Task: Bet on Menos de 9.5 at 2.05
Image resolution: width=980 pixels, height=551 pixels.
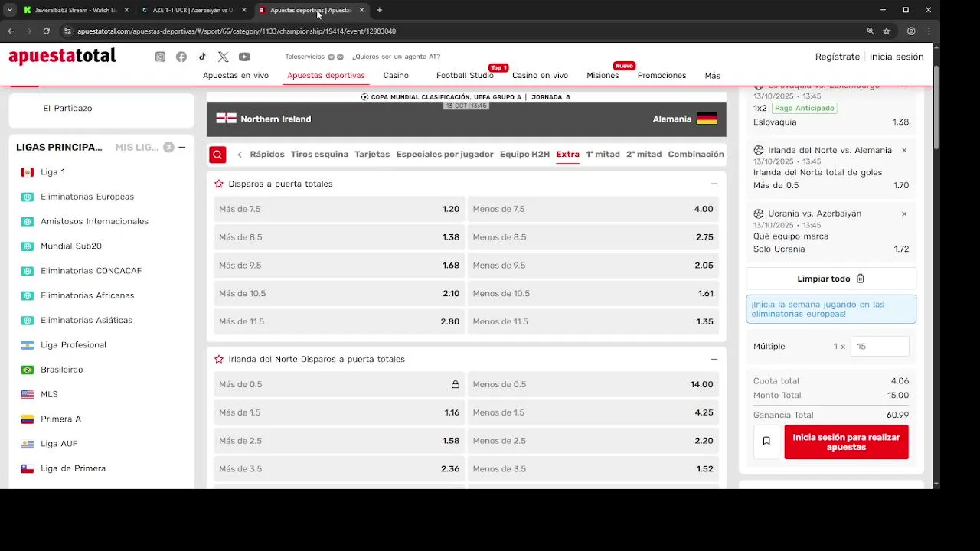Action: click(x=593, y=266)
